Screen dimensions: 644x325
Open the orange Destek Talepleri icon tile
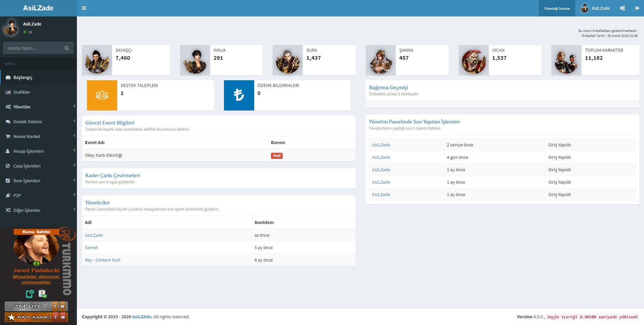tap(102, 95)
